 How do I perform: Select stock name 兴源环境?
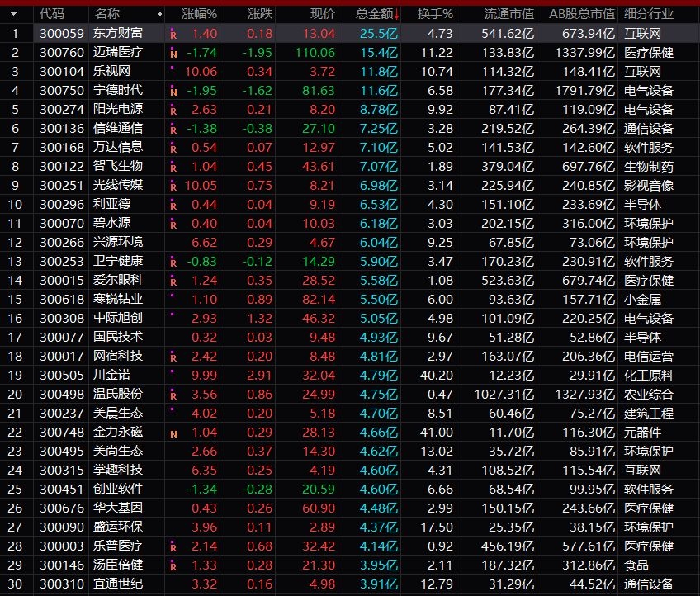(118, 242)
